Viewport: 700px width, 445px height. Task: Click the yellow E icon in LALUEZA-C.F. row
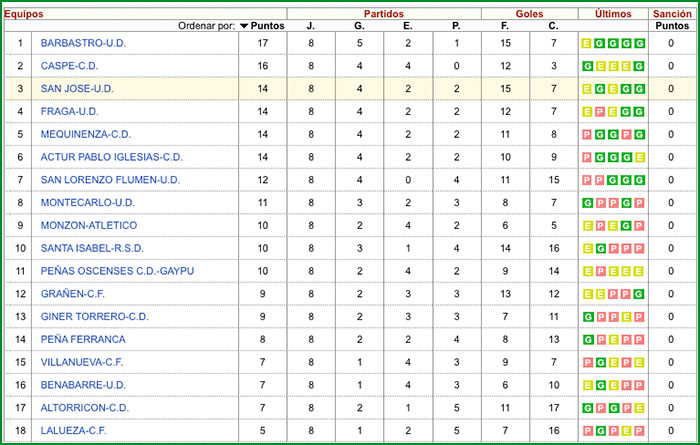pos(625,431)
